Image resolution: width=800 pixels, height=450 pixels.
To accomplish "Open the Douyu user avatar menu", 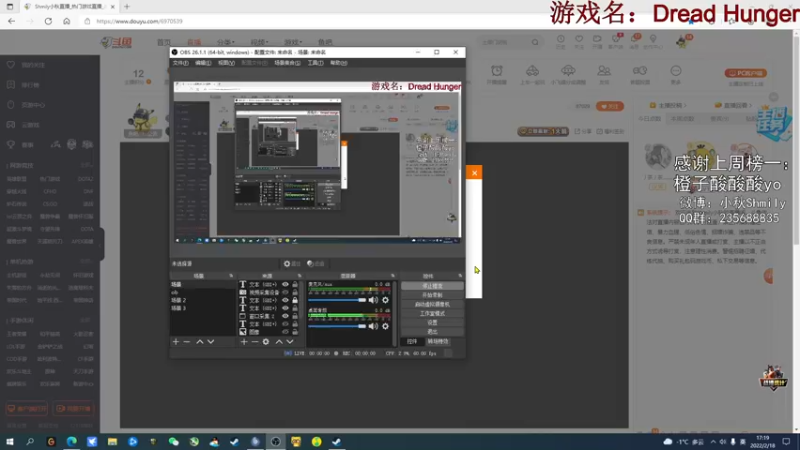I will 682,42.
